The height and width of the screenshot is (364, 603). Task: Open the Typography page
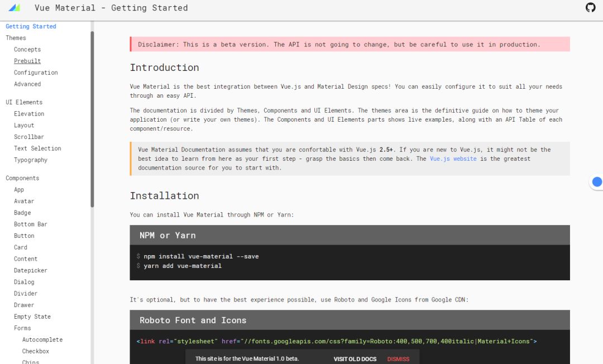tap(30, 160)
